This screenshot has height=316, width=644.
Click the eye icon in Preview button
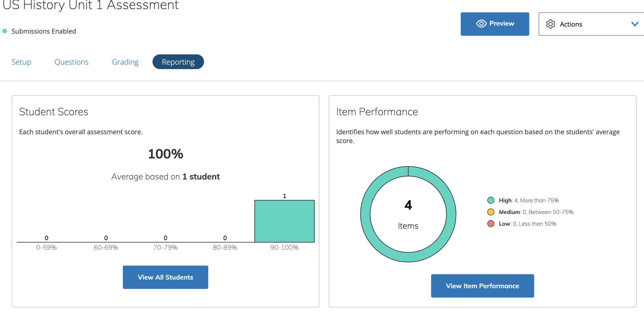[x=481, y=24]
